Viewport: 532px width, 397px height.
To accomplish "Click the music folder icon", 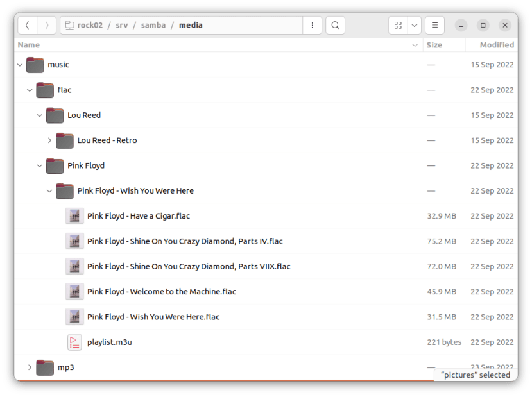I will coord(35,65).
